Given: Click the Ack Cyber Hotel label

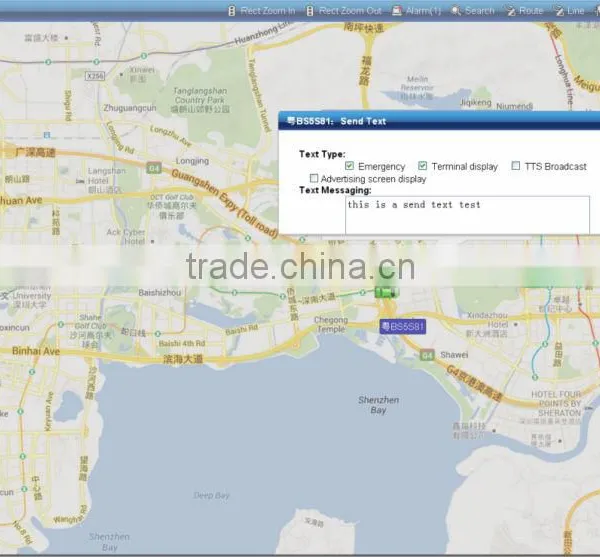Looking at the screenshot, I should click(126, 237).
